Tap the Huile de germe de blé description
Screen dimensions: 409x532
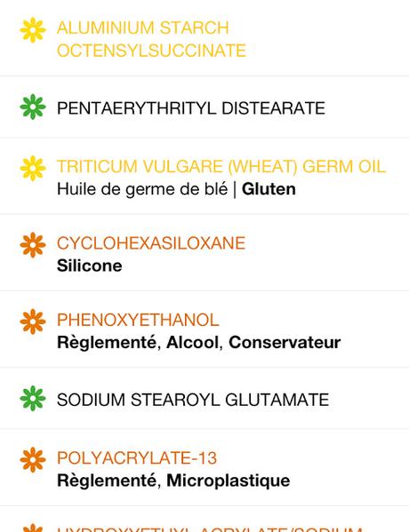click(142, 190)
